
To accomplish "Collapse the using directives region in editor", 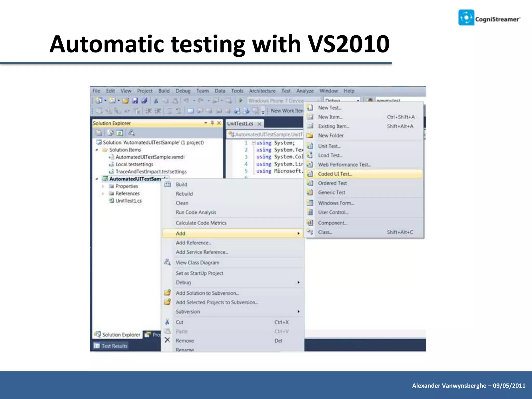I will [x=254, y=143].
